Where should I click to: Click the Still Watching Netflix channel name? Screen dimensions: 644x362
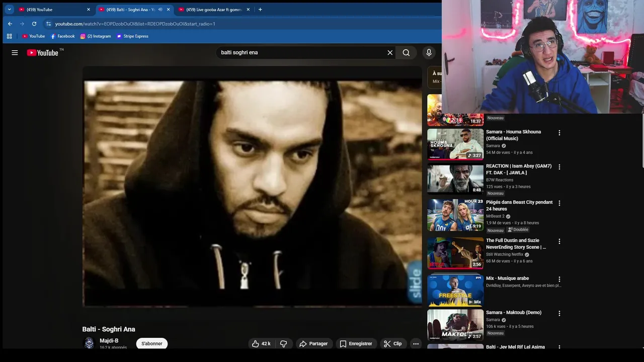point(505,254)
